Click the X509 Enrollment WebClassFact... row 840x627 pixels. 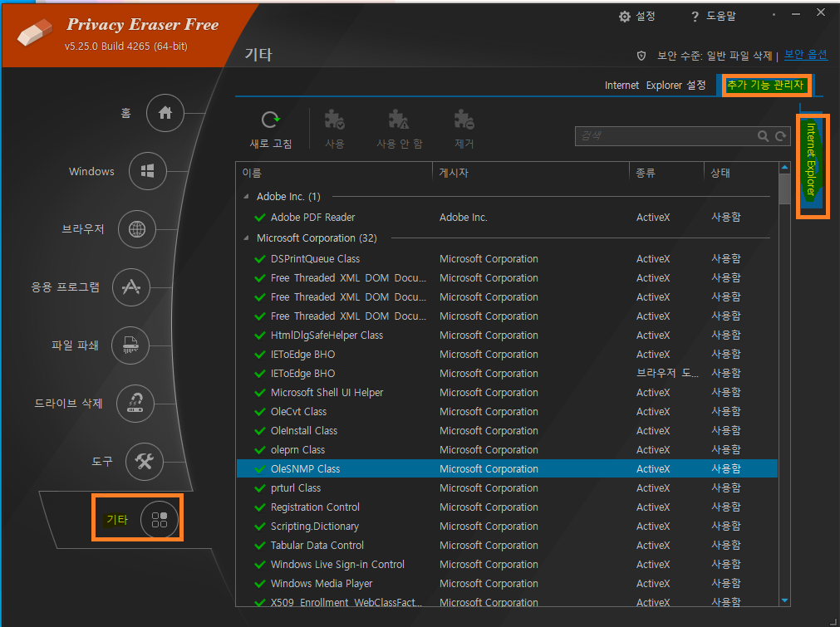508,601
